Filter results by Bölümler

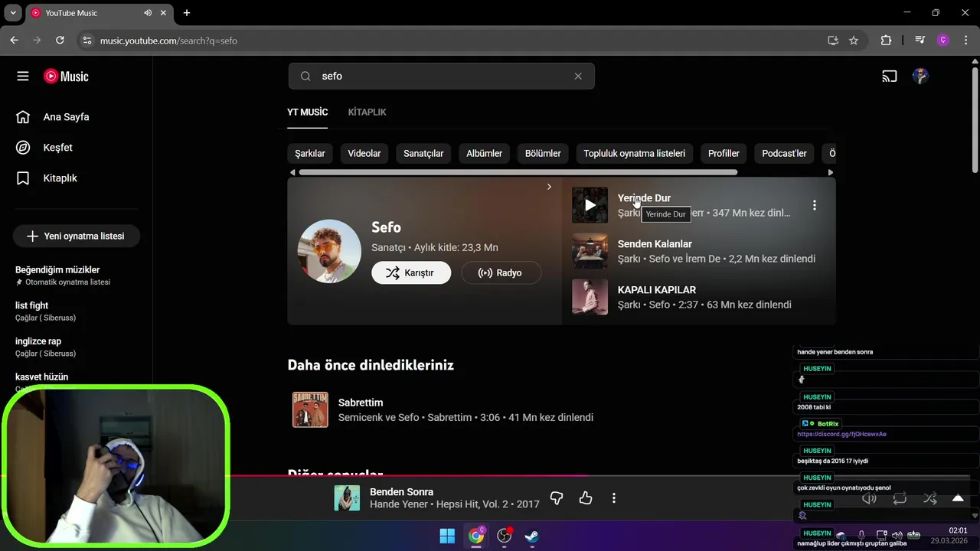(x=543, y=154)
